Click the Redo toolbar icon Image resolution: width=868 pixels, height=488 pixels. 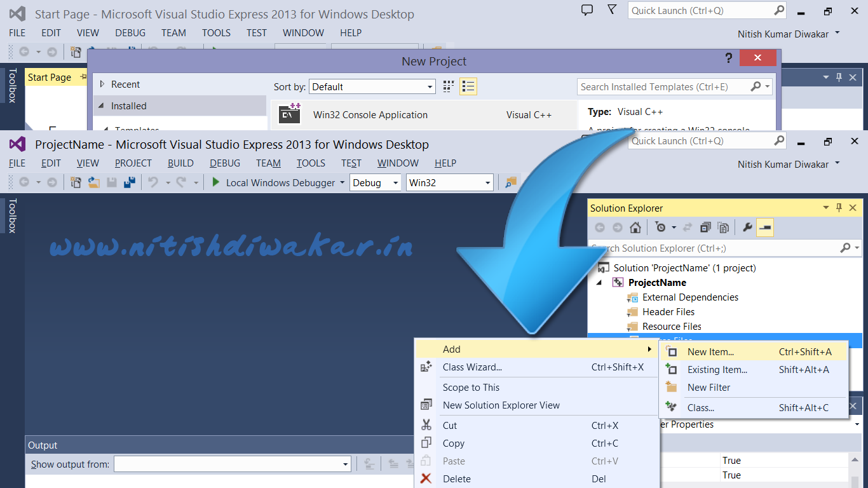pos(181,182)
